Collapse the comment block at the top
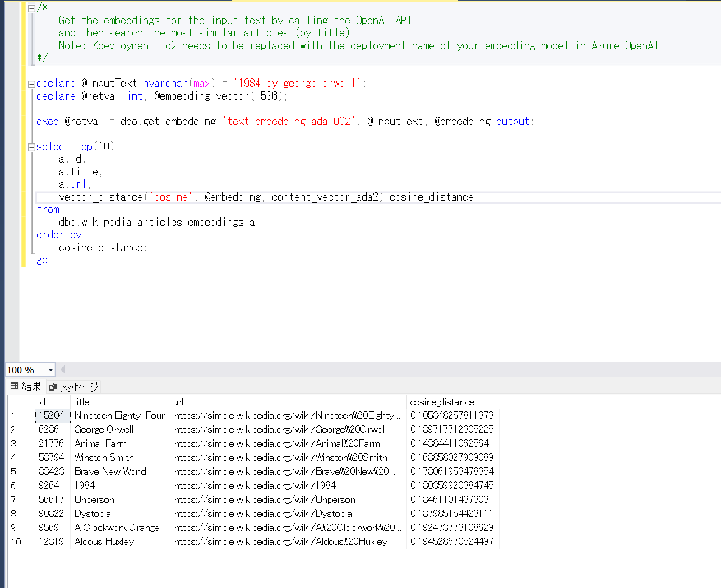 click(x=32, y=7)
